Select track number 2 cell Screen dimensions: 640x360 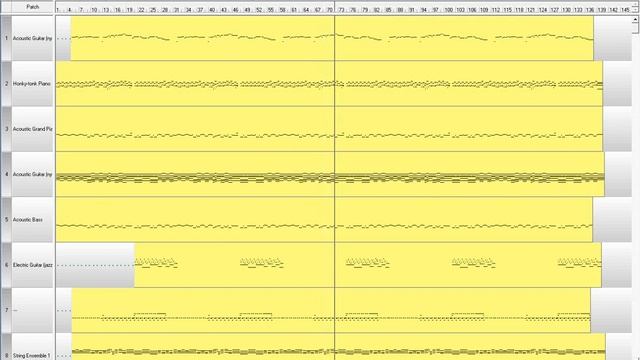click(6, 84)
